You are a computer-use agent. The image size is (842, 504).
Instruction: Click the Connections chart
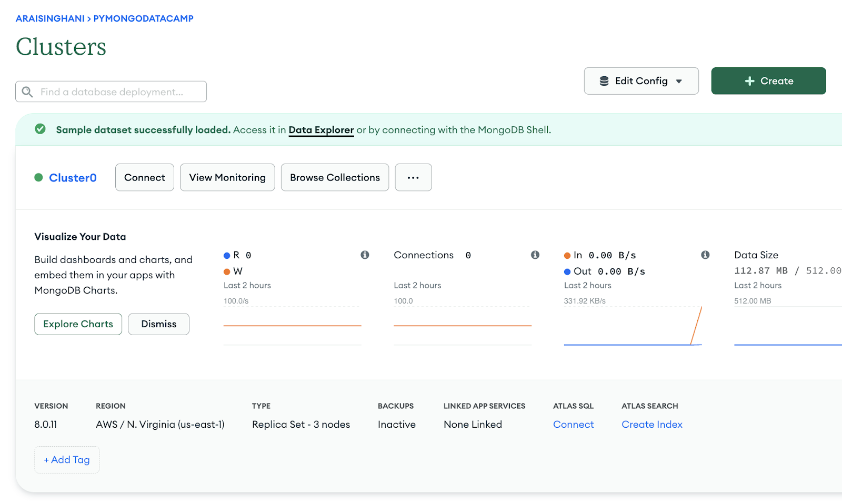tap(463, 325)
